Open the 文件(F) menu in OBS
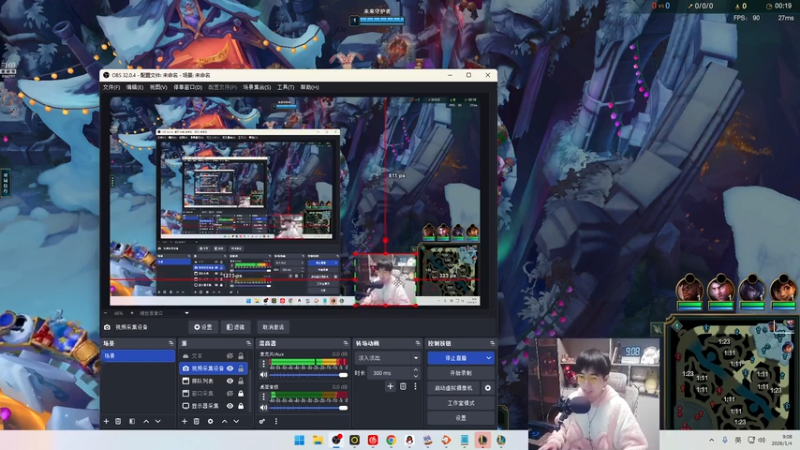 point(111,87)
